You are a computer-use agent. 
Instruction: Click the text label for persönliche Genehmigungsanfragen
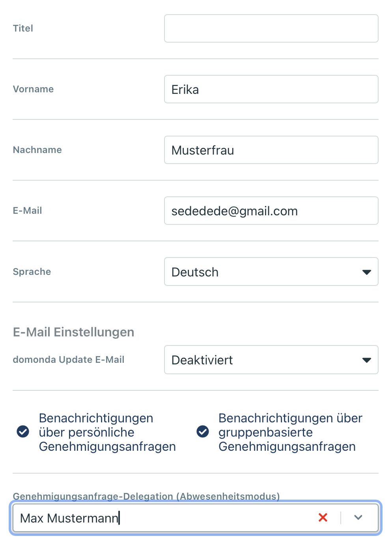click(x=107, y=432)
